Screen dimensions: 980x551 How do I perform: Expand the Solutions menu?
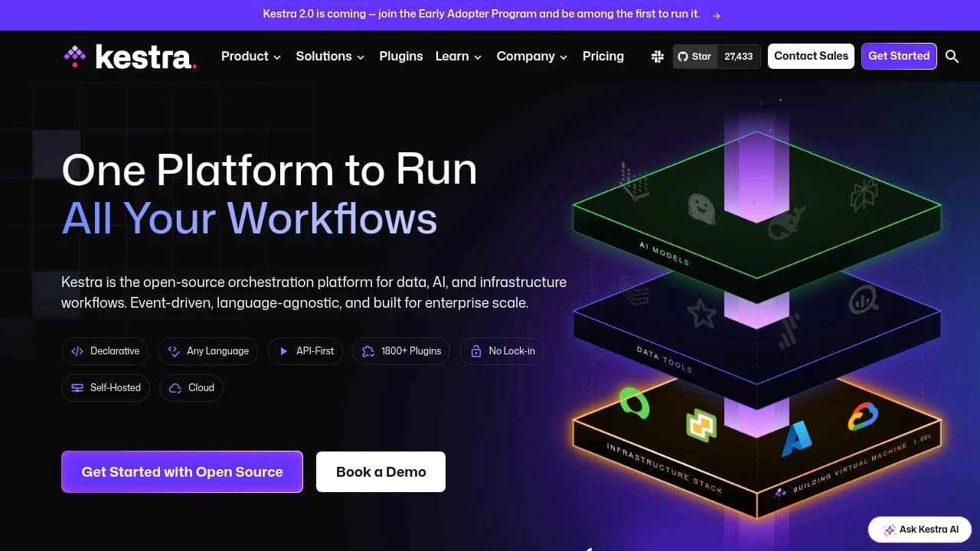(330, 57)
